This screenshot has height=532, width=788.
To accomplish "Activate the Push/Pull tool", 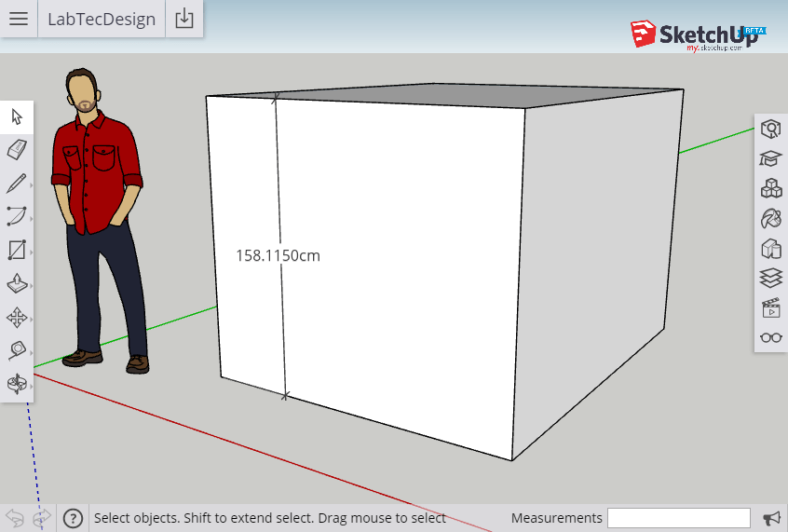I will coord(17,283).
